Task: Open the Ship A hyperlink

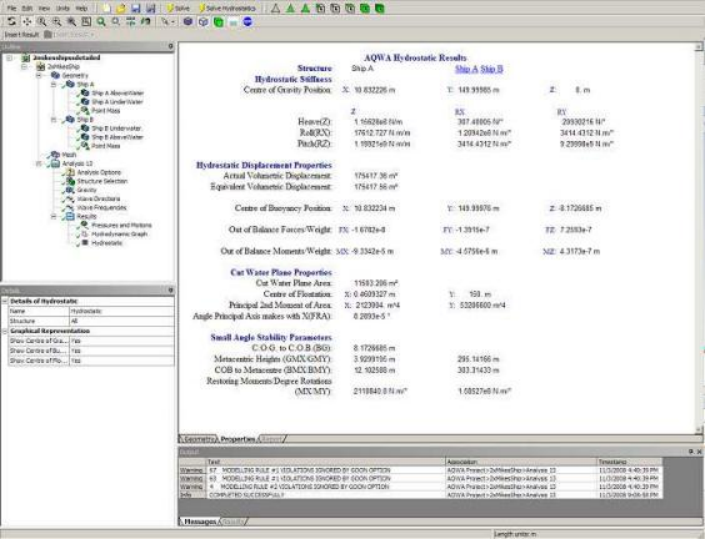Action: click(x=466, y=69)
